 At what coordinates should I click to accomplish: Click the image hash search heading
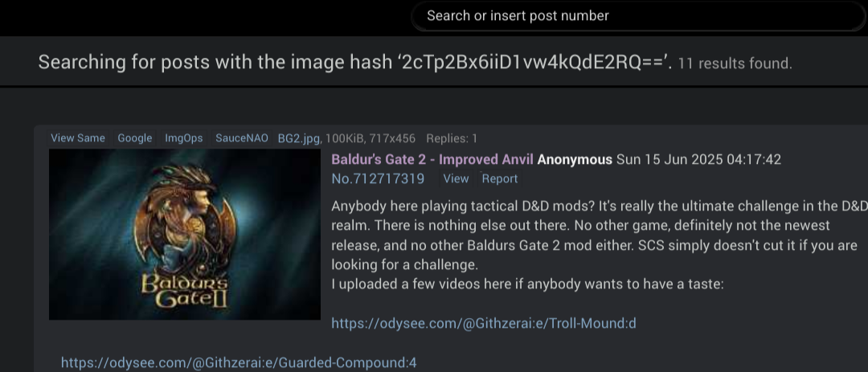coord(355,63)
